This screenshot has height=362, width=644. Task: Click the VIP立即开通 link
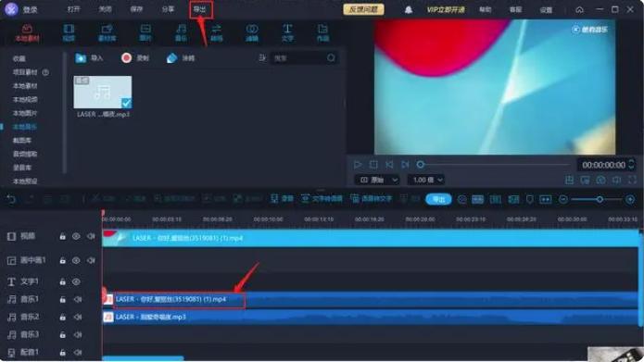click(446, 9)
